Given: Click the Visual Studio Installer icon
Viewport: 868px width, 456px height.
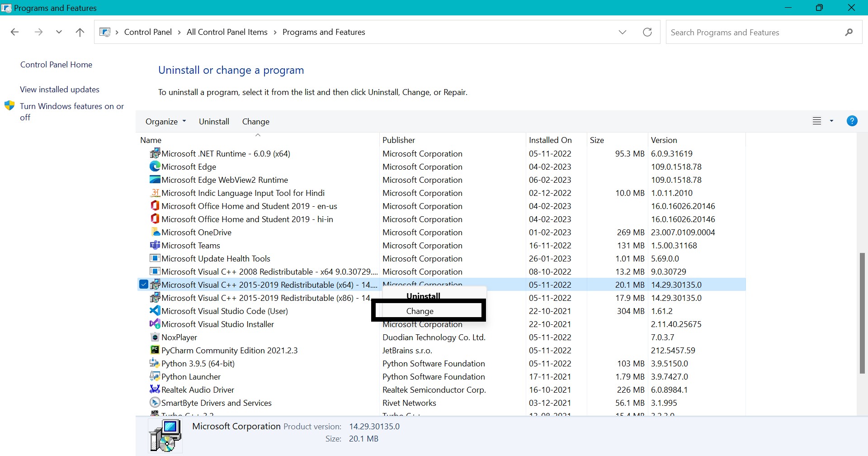Looking at the screenshot, I should 155,324.
